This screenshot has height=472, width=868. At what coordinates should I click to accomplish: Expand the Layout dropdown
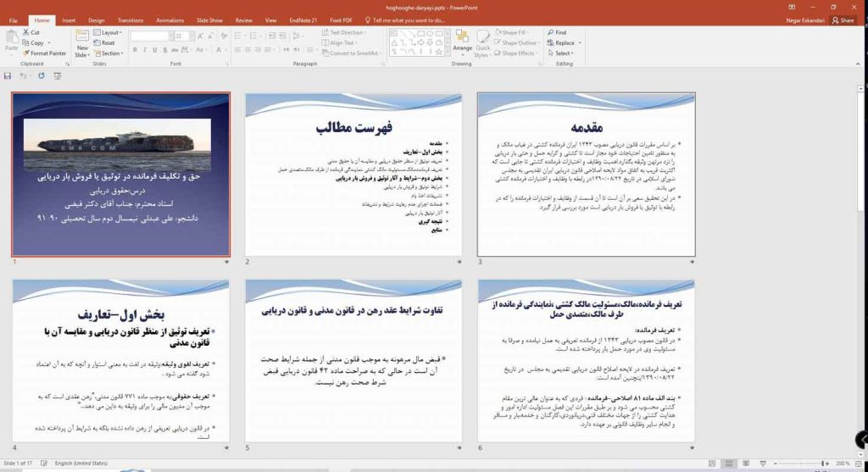[108, 33]
